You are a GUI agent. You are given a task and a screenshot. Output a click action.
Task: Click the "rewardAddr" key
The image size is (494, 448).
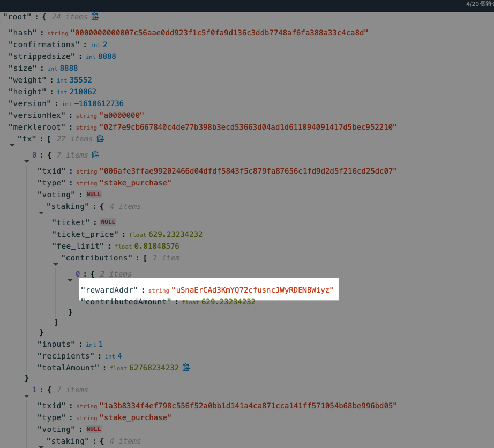pyautogui.click(x=109, y=290)
